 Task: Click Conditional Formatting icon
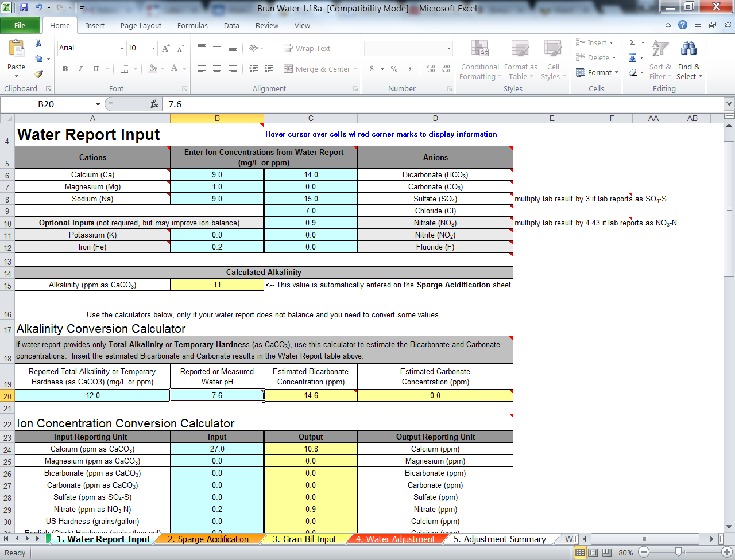pos(480,49)
